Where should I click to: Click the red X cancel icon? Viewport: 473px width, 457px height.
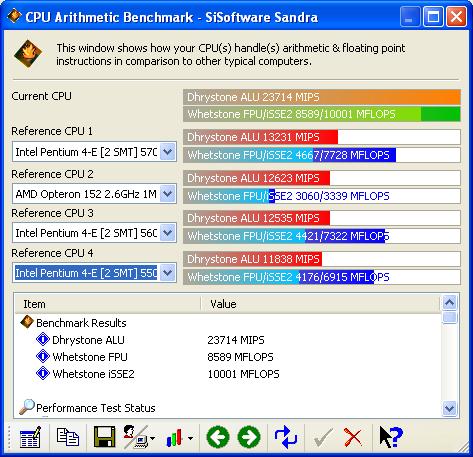pyautogui.click(x=353, y=437)
